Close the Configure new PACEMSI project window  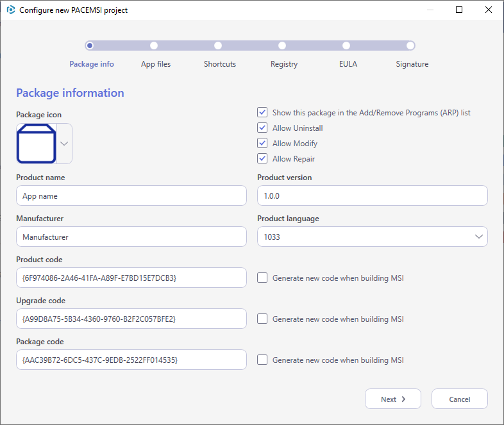click(488, 10)
